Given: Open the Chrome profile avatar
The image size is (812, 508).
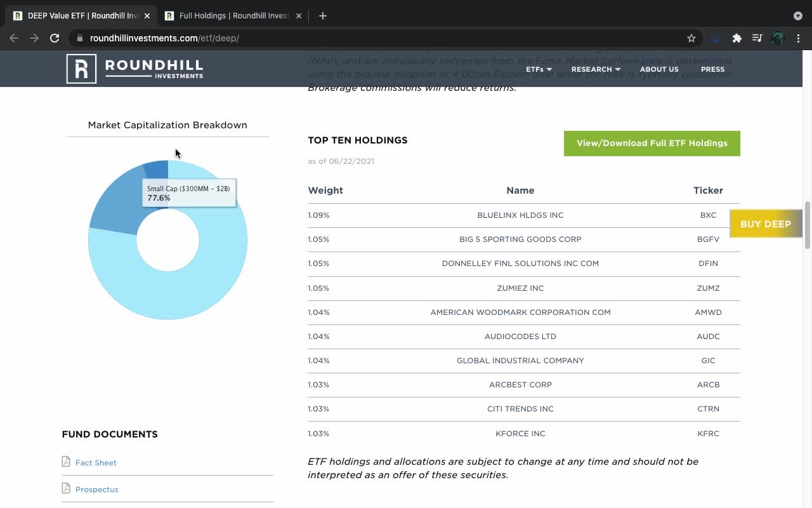Looking at the screenshot, I should click(778, 38).
